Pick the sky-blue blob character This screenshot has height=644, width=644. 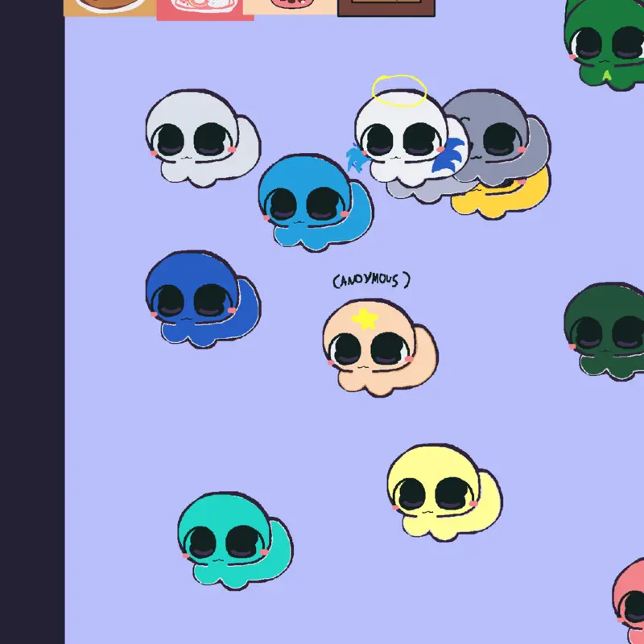pyautogui.click(x=316, y=203)
